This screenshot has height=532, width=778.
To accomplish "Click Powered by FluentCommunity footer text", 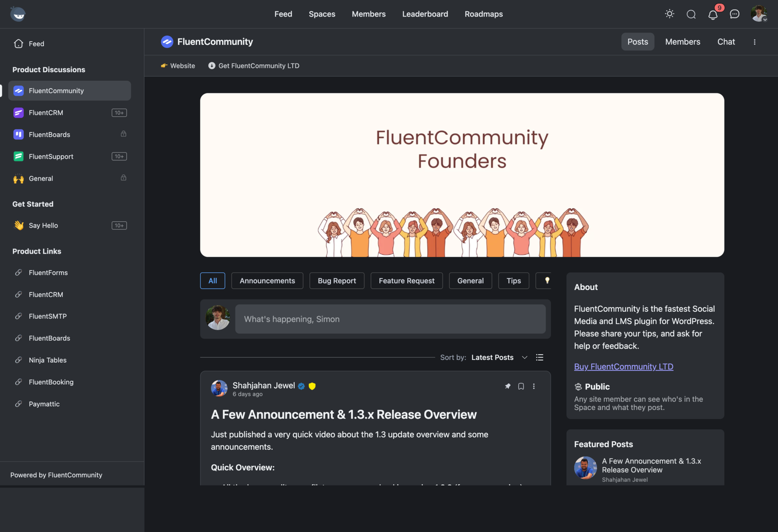I will pyautogui.click(x=56, y=475).
